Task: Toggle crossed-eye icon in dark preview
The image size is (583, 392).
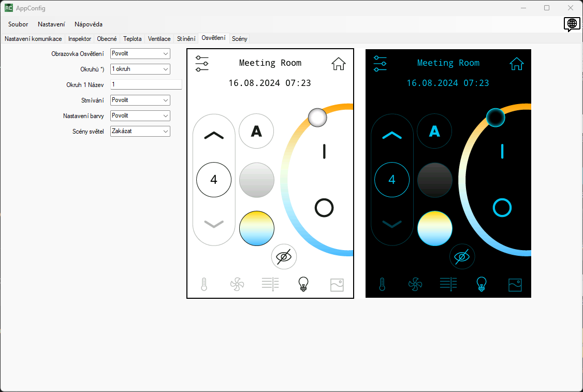Action: pos(462,257)
